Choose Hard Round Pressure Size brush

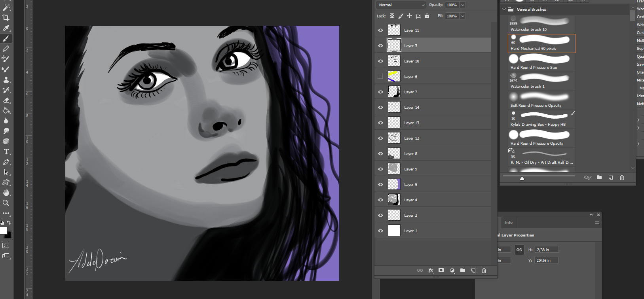click(541, 62)
